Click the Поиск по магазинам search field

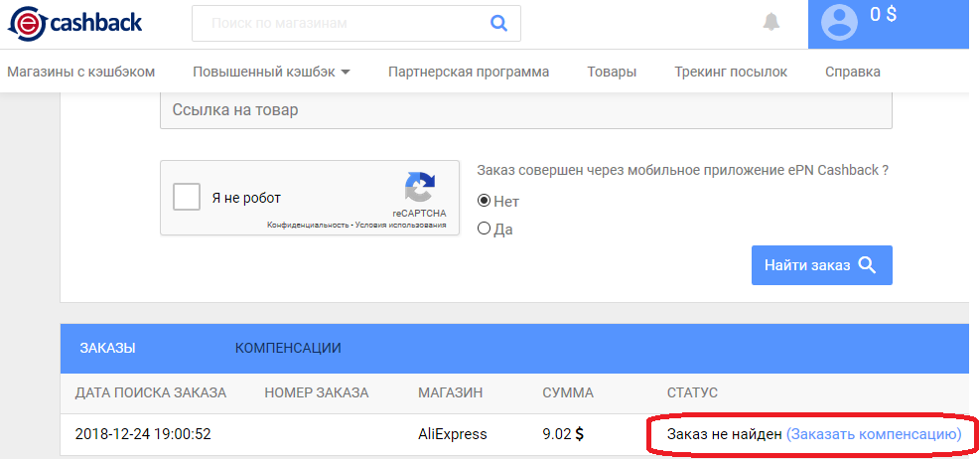coord(356,24)
